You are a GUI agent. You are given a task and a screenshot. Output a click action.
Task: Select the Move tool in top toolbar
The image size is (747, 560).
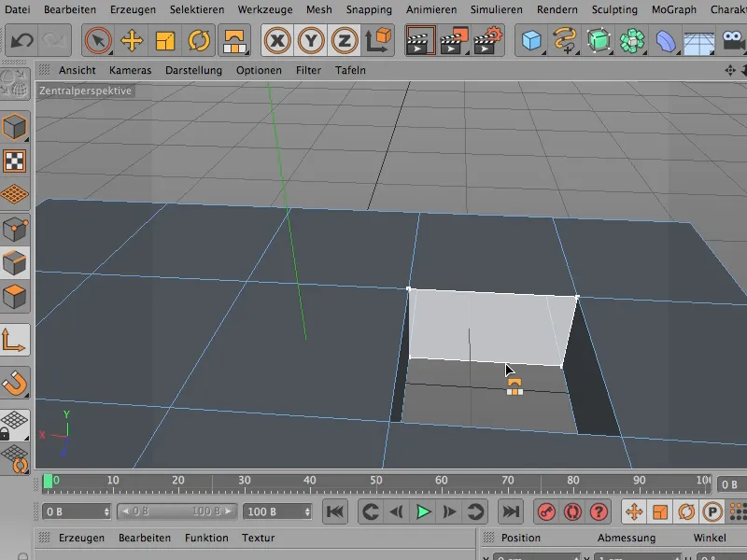(x=132, y=40)
